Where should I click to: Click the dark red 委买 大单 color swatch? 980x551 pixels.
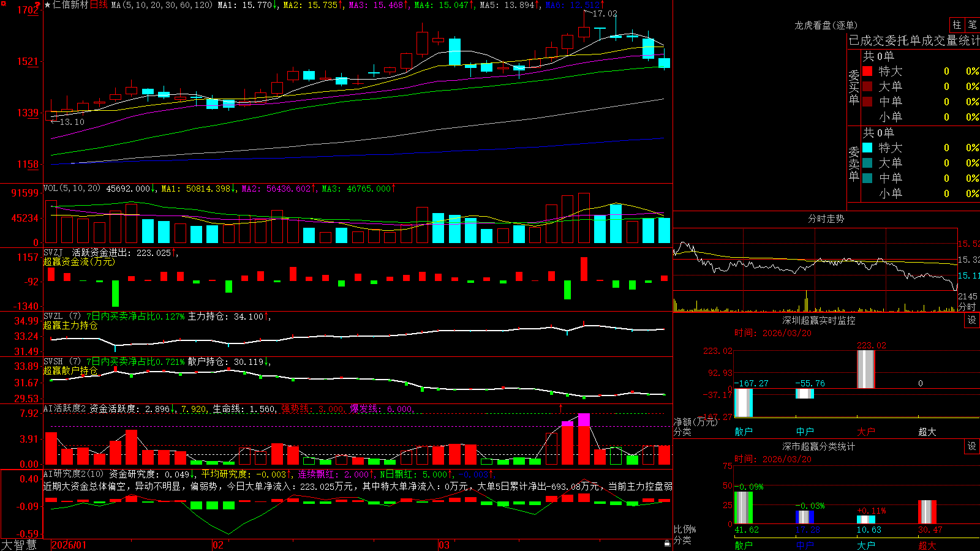(x=867, y=86)
